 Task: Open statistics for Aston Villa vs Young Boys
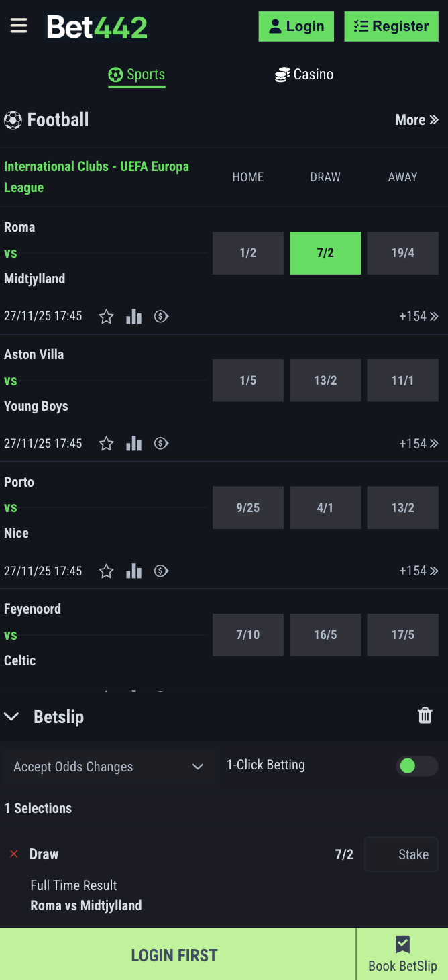point(133,443)
